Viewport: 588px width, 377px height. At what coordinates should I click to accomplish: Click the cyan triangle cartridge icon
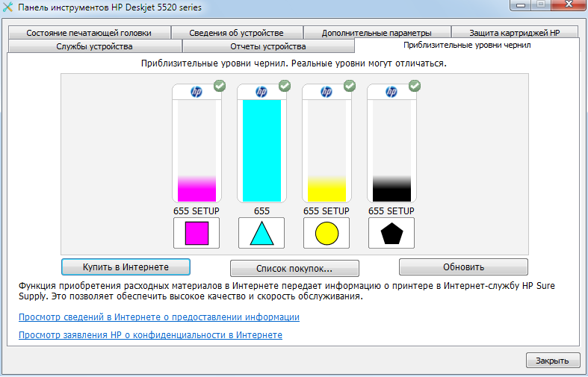coord(261,233)
